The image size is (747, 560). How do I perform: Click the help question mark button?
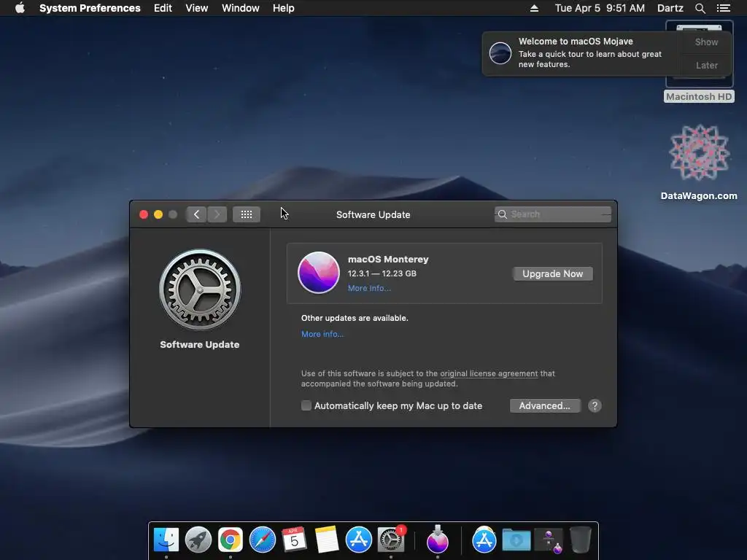coord(595,405)
